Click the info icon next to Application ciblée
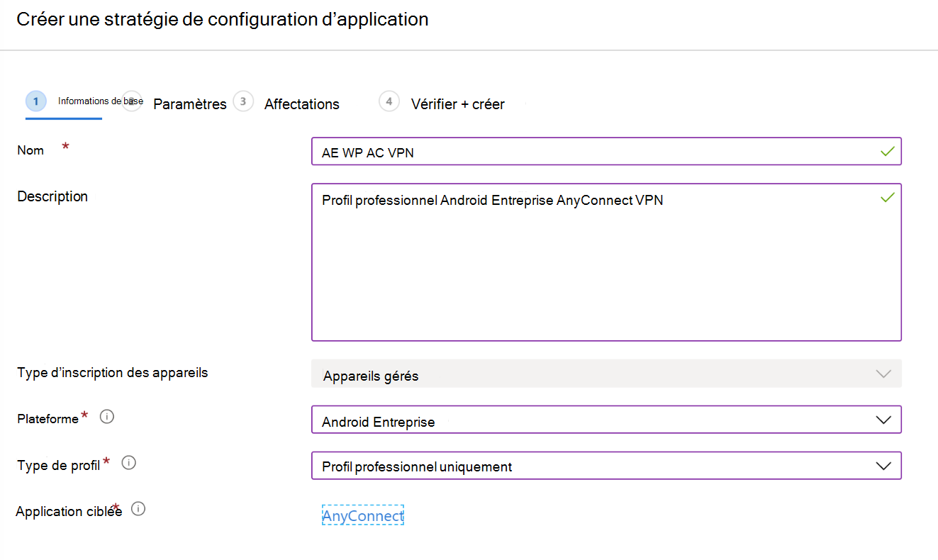938x560 pixels. click(x=139, y=509)
